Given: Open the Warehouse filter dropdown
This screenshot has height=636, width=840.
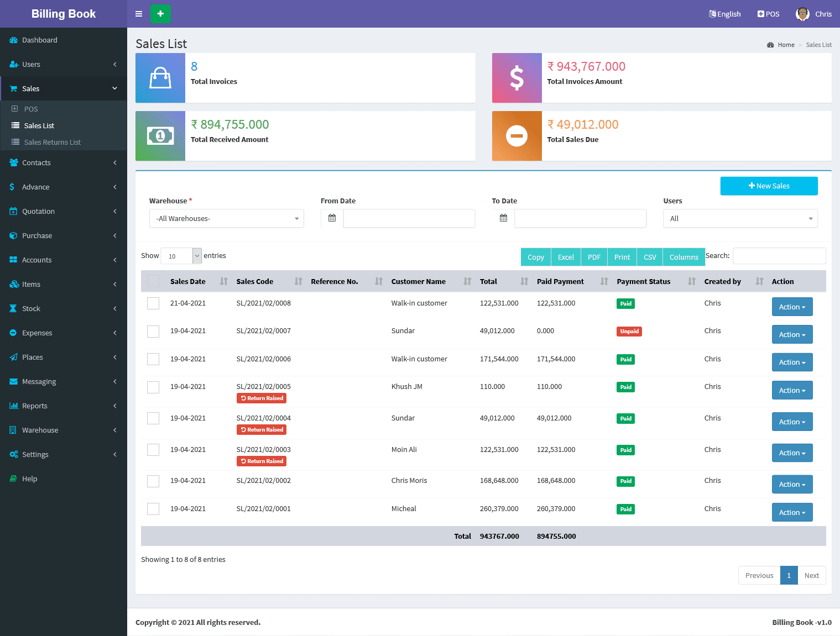Looking at the screenshot, I should click(x=227, y=219).
